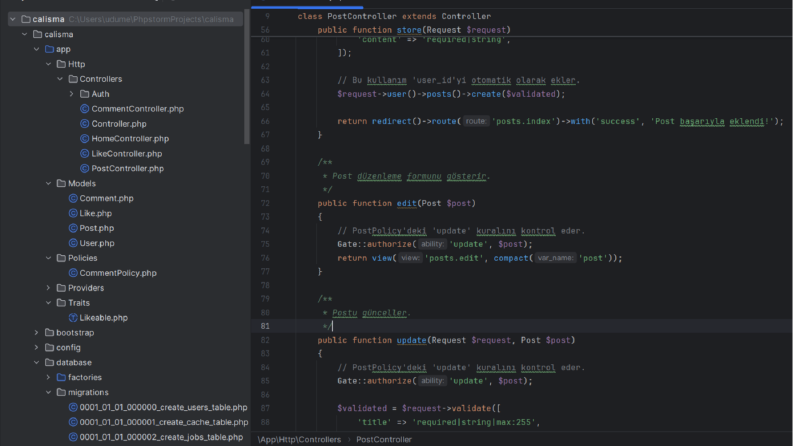Open create_jobs_table migration file
The width and height of the screenshot is (793, 446).
(161, 437)
